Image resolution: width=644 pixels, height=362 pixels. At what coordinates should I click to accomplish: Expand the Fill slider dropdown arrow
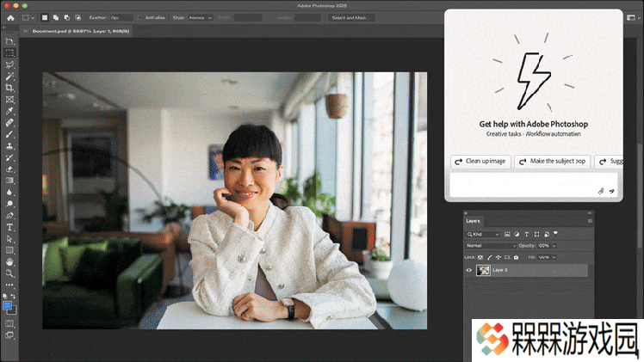(554, 257)
